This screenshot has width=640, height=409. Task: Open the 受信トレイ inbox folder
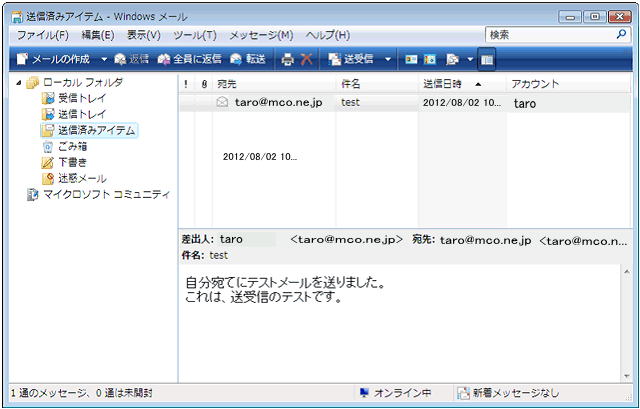click(x=74, y=98)
